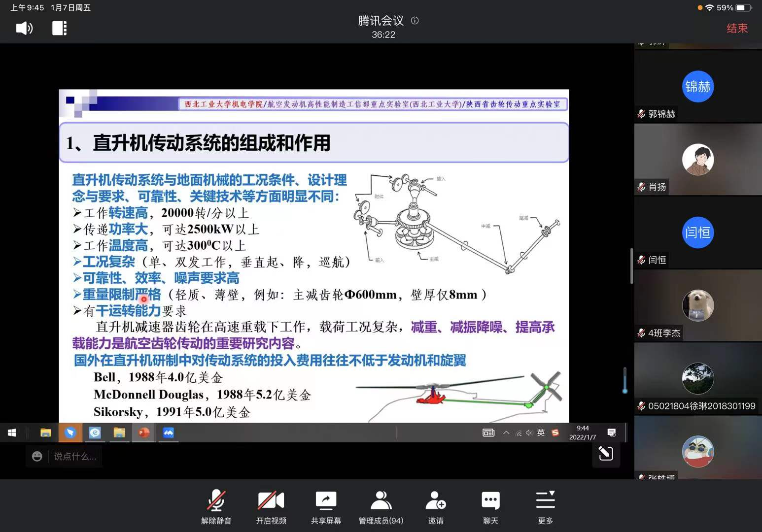
Task: Click the PowerPoint icon in shared taskbar
Action: [144, 433]
